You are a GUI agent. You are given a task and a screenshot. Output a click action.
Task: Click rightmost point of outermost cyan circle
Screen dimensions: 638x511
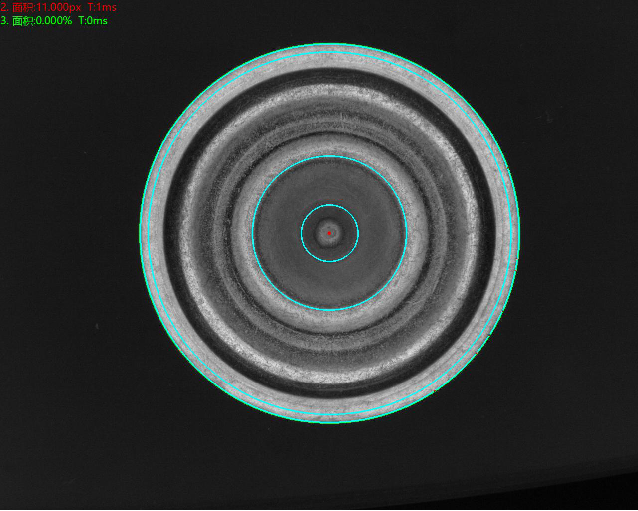click(519, 233)
